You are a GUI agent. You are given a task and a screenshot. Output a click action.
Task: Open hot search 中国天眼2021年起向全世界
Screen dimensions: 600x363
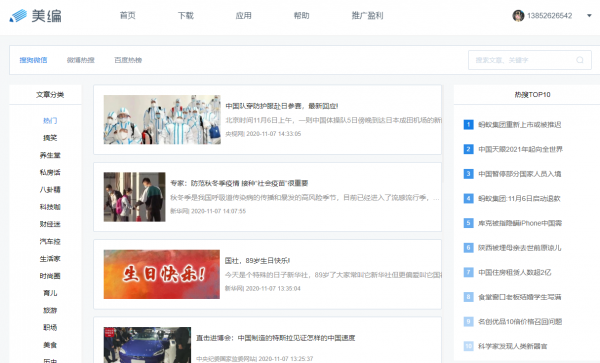520,149
